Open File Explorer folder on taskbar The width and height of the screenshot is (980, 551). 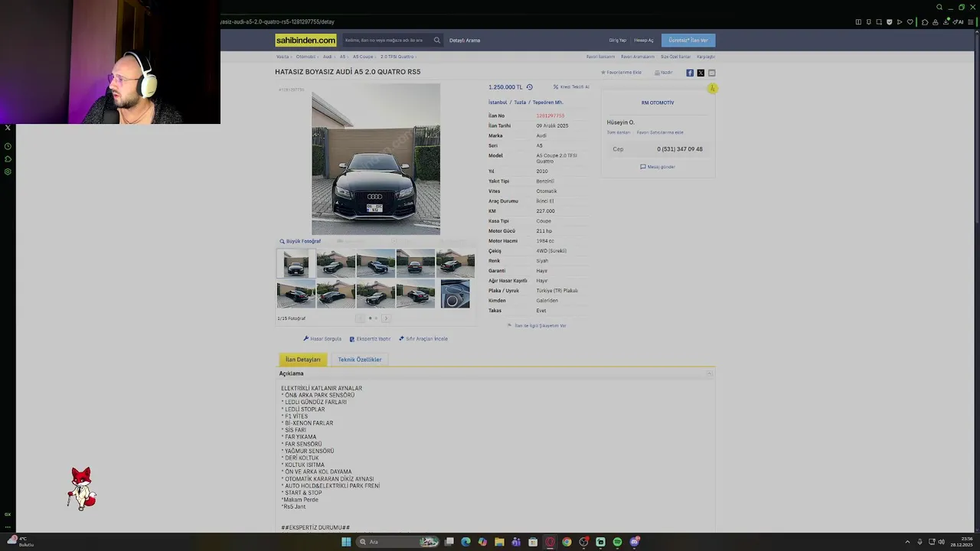[499, 542]
